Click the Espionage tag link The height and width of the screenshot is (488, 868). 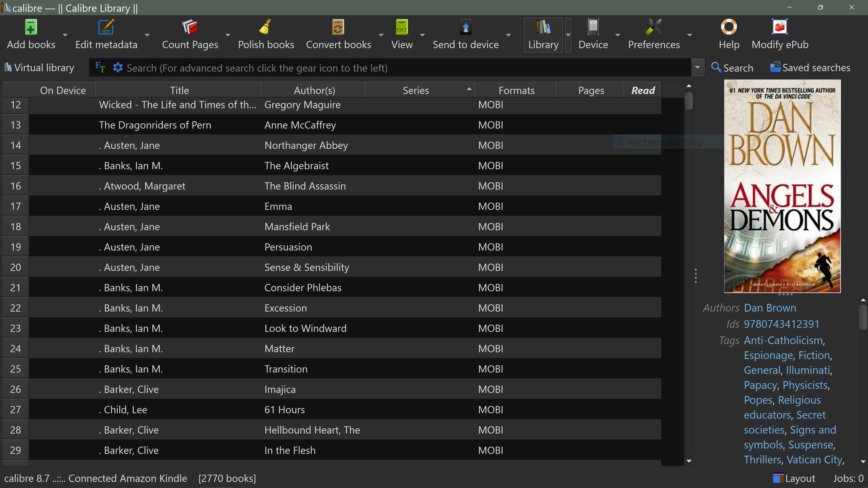(x=769, y=355)
